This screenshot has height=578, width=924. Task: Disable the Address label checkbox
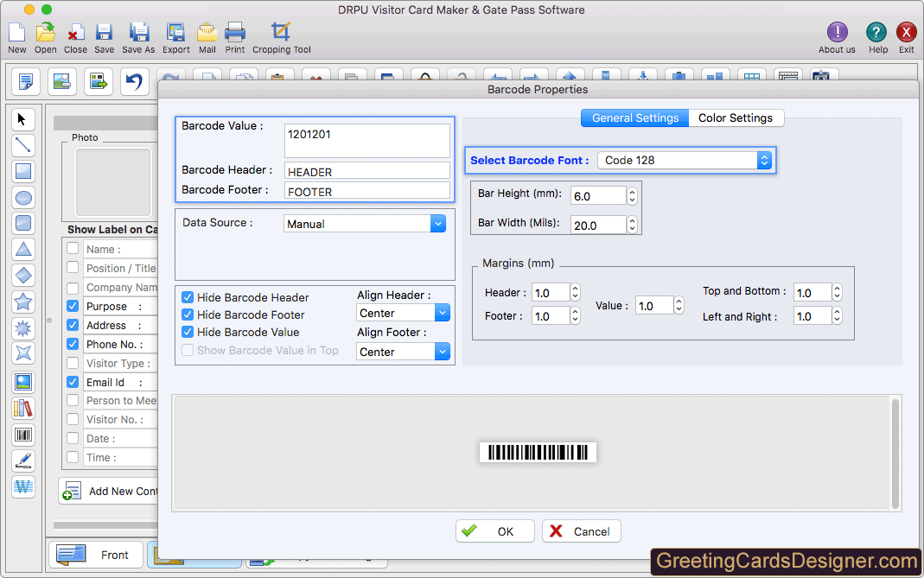point(73,325)
